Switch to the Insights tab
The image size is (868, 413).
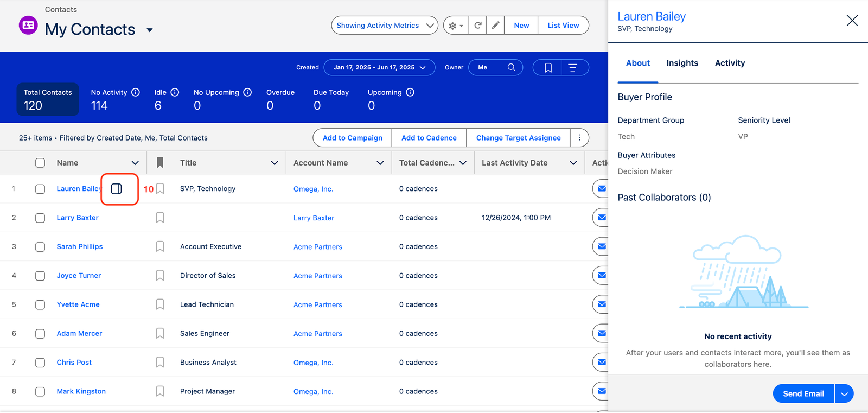682,63
